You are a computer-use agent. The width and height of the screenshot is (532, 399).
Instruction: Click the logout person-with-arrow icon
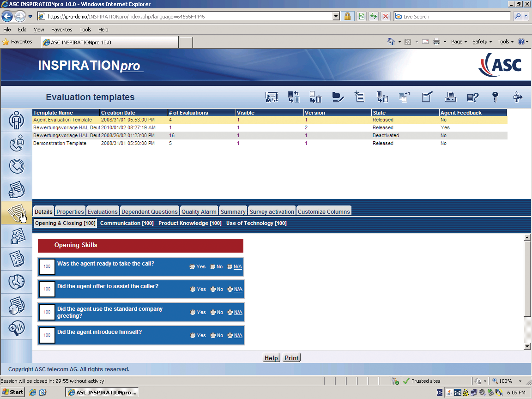pos(518,97)
